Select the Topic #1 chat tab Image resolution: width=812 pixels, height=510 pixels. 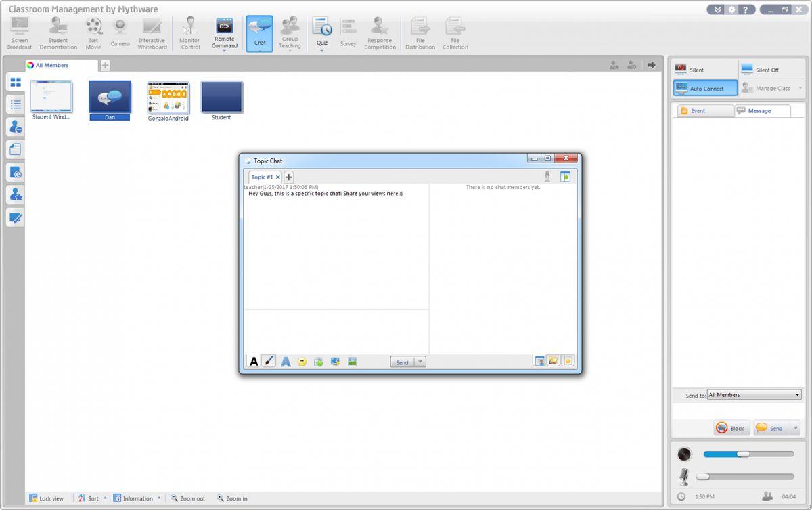(x=262, y=177)
